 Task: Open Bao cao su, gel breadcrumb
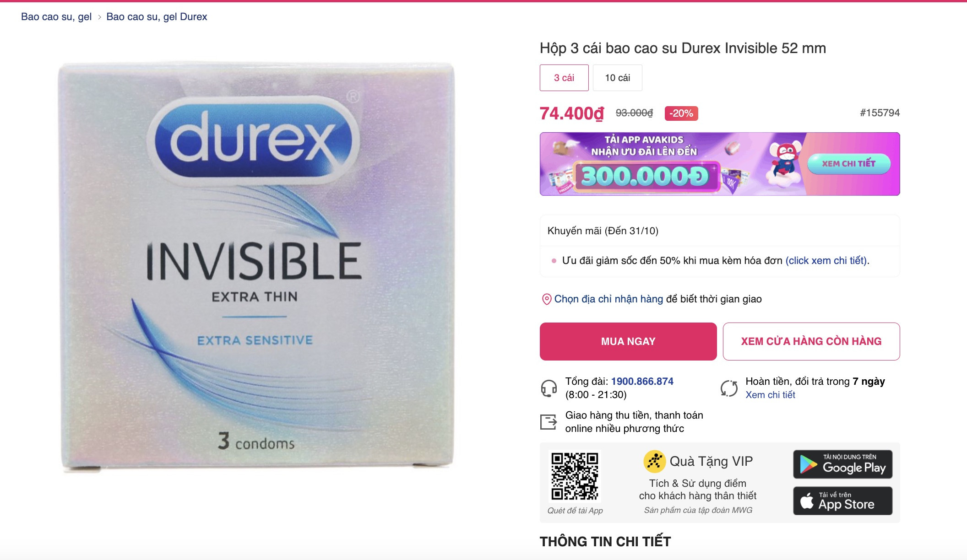click(56, 17)
